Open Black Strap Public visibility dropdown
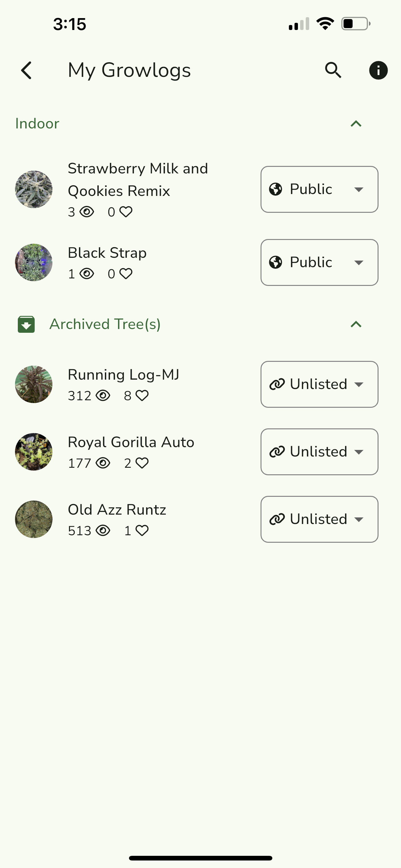The image size is (401, 868). 319,262
